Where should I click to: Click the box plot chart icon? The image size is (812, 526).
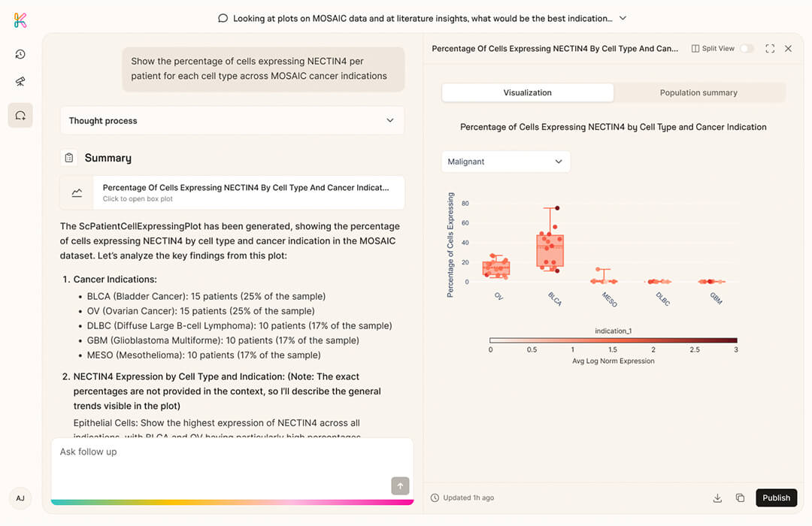pos(77,192)
